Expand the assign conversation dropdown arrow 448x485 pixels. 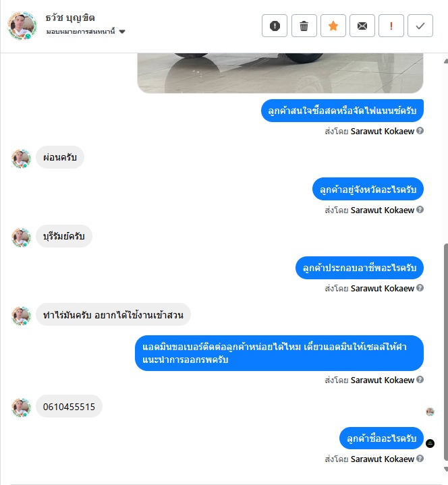point(122,32)
